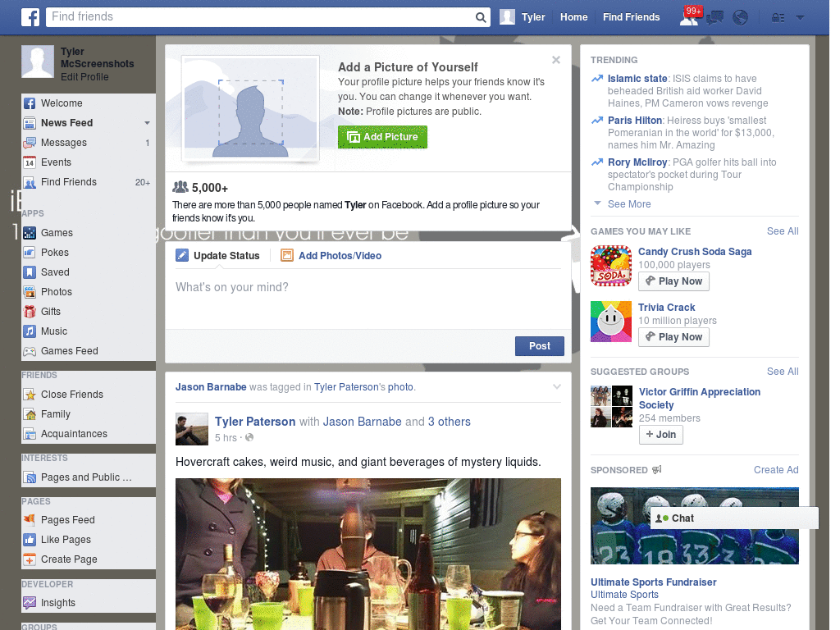
Task: Click the Music note icon
Action: click(30, 331)
